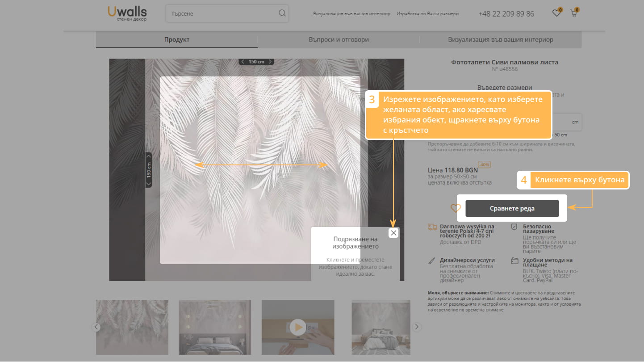
Task: Play the product video thumbnail
Action: click(x=297, y=327)
